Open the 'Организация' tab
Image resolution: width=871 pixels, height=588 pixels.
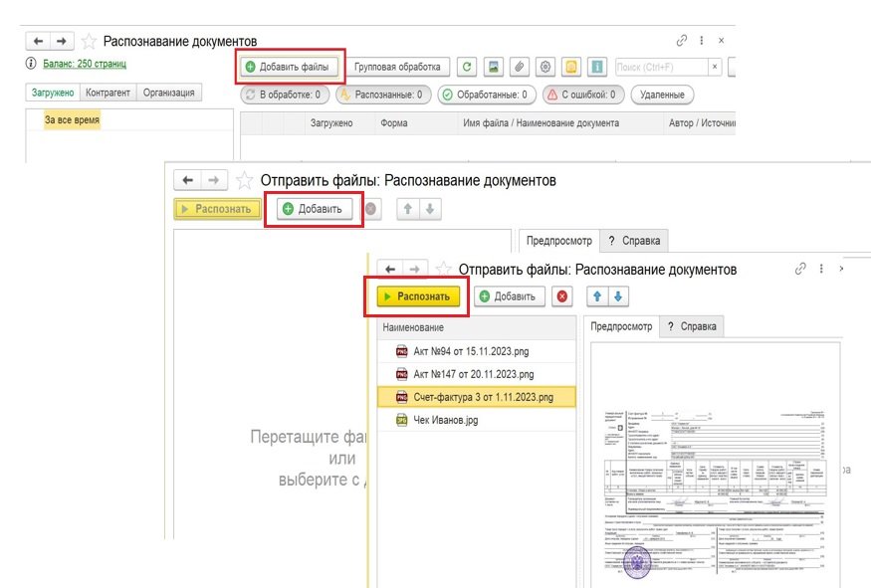coord(169,94)
